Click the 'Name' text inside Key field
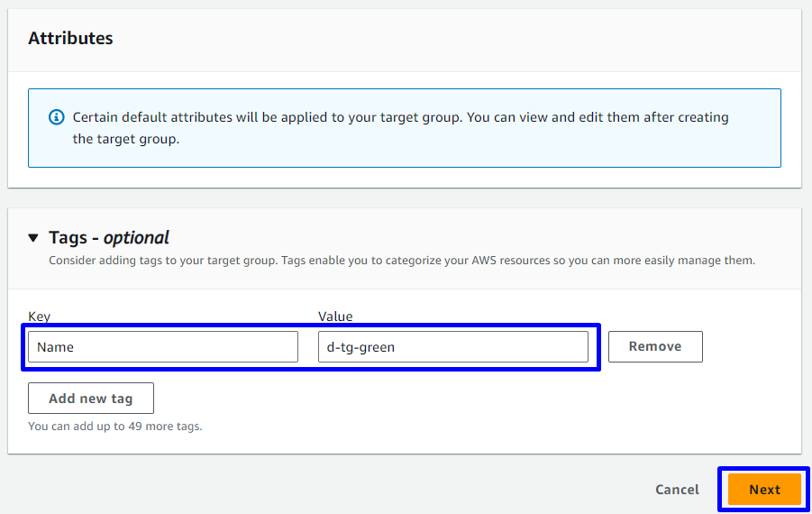 (55, 347)
